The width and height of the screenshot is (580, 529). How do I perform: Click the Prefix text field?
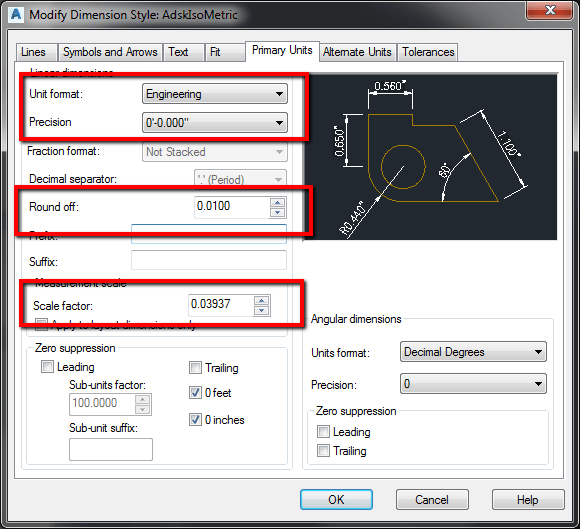[209, 234]
